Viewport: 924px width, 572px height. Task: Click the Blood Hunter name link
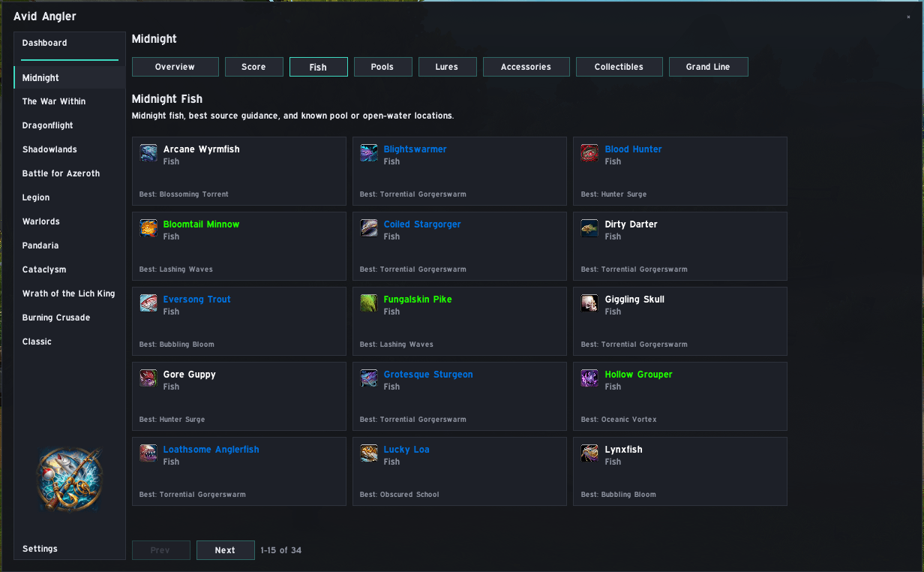(x=633, y=149)
